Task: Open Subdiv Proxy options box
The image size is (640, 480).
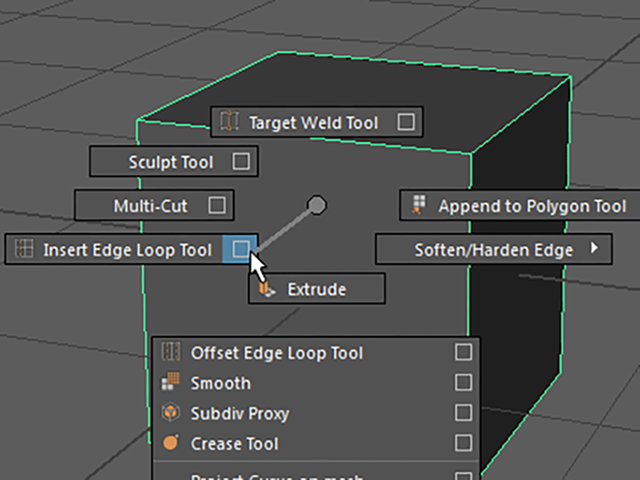Action: [463, 413]
